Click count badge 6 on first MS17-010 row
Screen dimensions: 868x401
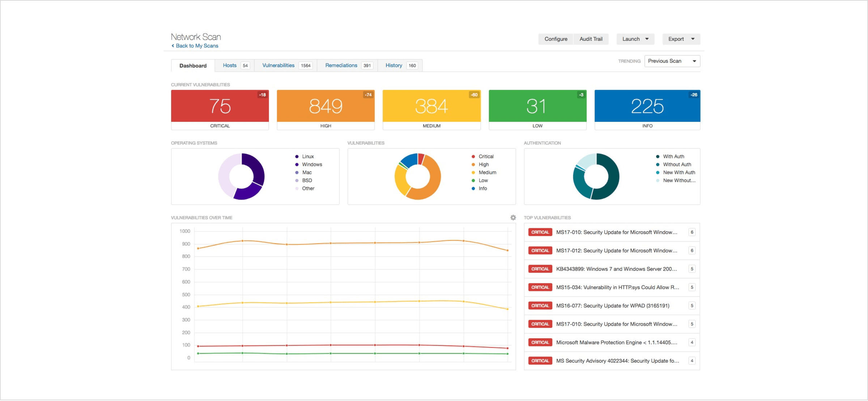click(692, 232)
